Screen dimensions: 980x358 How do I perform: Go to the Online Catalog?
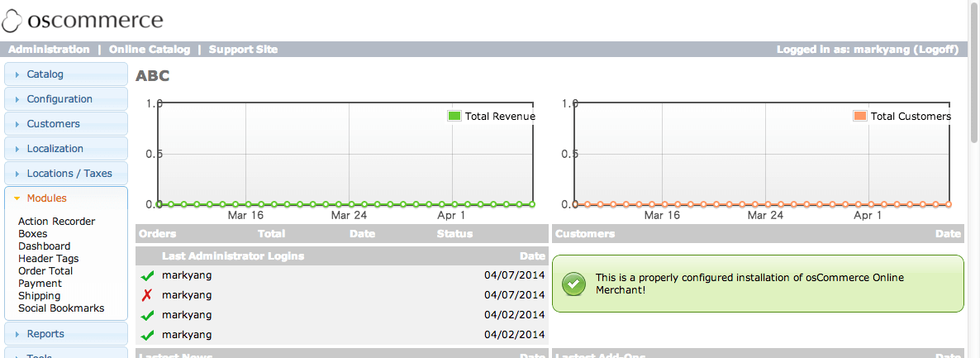150,50
